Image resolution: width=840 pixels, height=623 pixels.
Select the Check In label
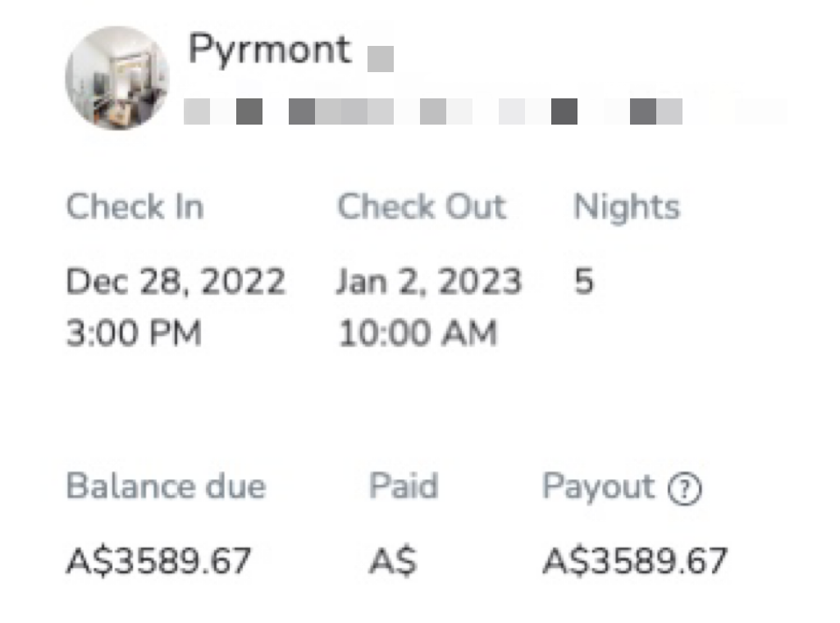pyautogui.click(x=135, y=207)
